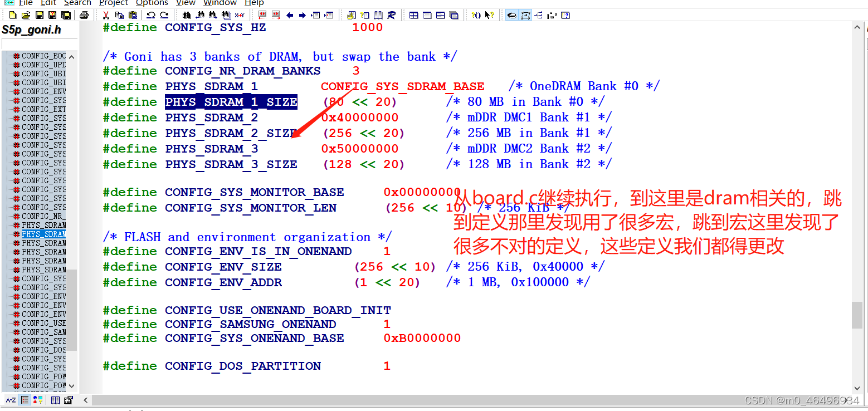Open the Window menu

click(x=220, y=3)
